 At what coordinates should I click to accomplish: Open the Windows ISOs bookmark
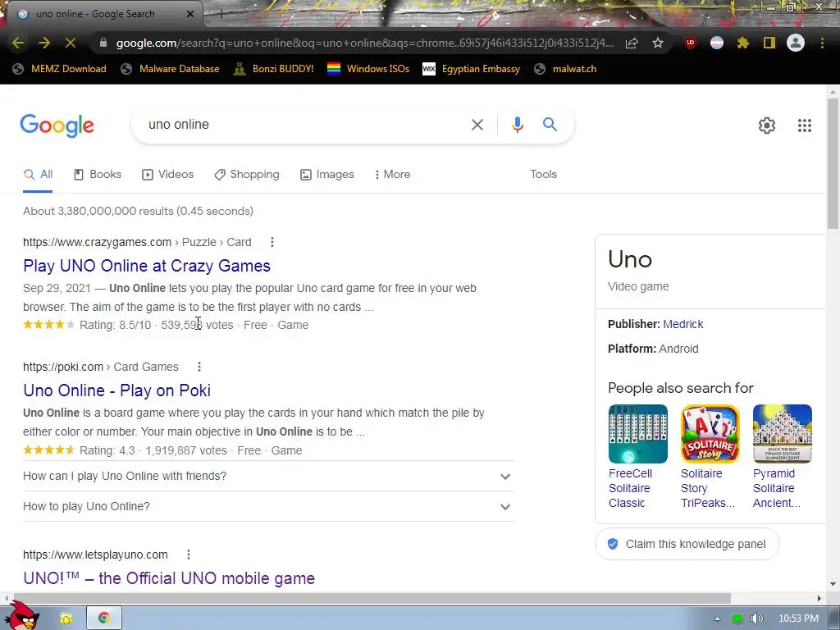[368, 69]
